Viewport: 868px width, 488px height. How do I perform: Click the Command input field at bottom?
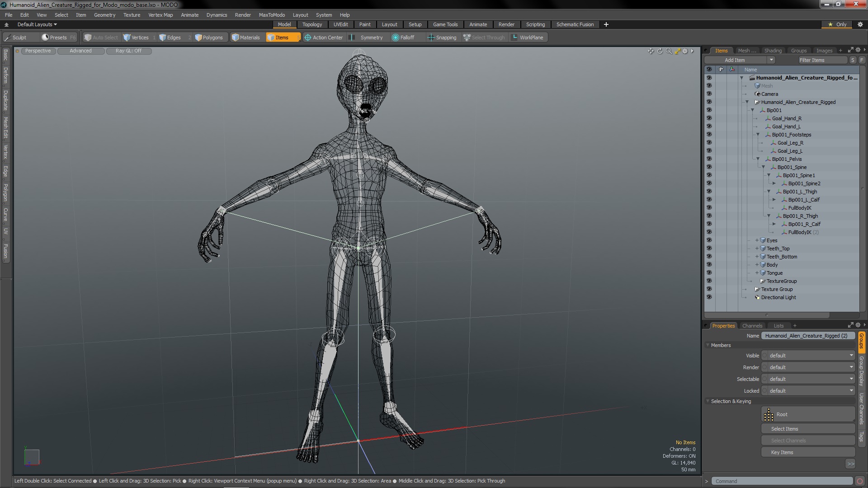click(x=782, y=481)
